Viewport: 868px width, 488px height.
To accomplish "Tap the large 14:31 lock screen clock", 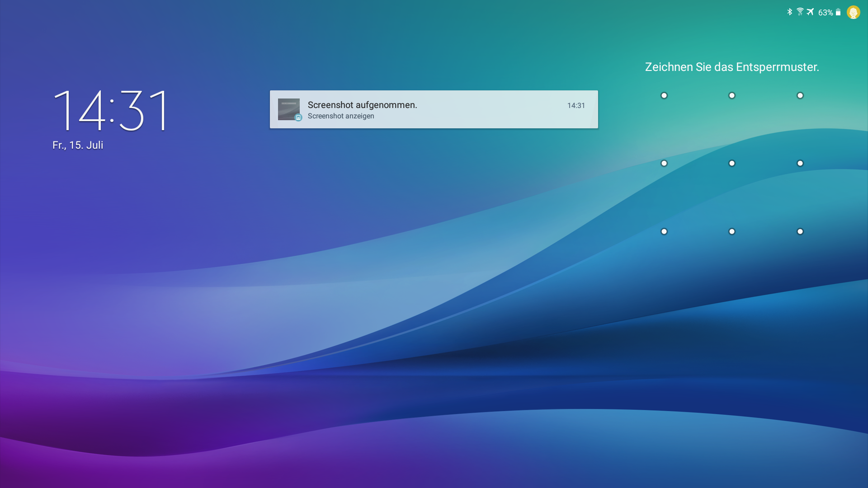I will 111,110.
